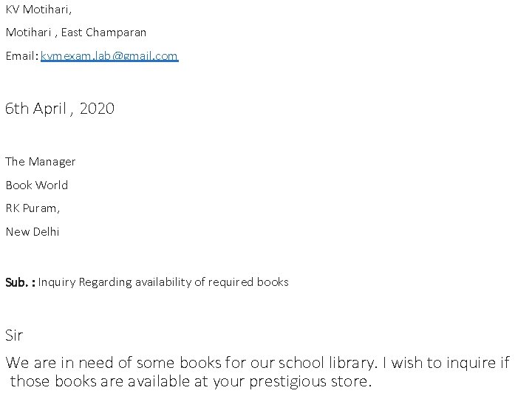Click the "Email:" label text
The height and width of the screenshot is (399, 532).
tap(21, 55)
